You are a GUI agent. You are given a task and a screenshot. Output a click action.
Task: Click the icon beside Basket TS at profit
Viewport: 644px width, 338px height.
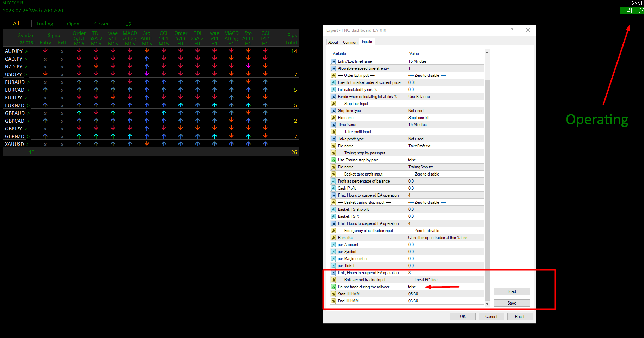point(333,209)
